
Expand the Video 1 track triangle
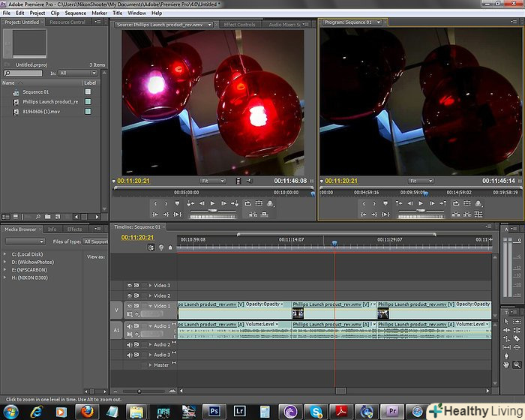click(x=150, y=306)
